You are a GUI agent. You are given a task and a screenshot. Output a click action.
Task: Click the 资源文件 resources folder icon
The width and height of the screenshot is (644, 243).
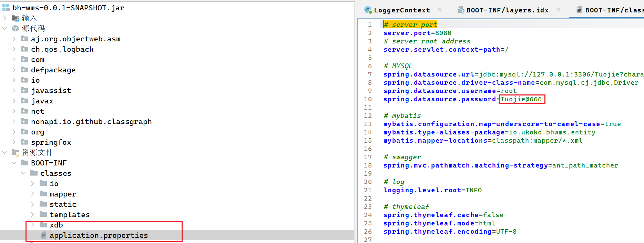[16, 152]
